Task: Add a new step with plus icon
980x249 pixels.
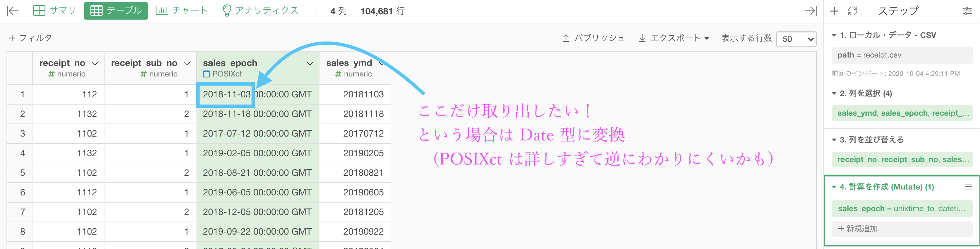Action: [834, 11]
